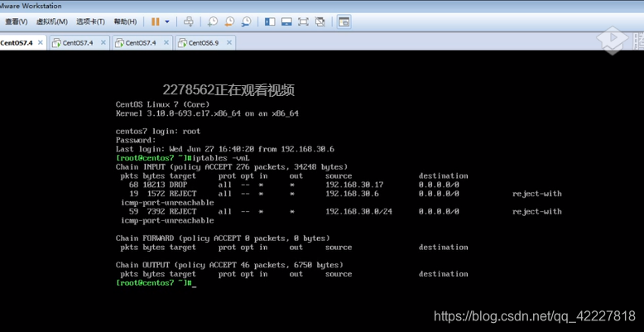The image size is (644, 332).
Task: Click source network 192.168.30.0/24
Action: [359, 212]
